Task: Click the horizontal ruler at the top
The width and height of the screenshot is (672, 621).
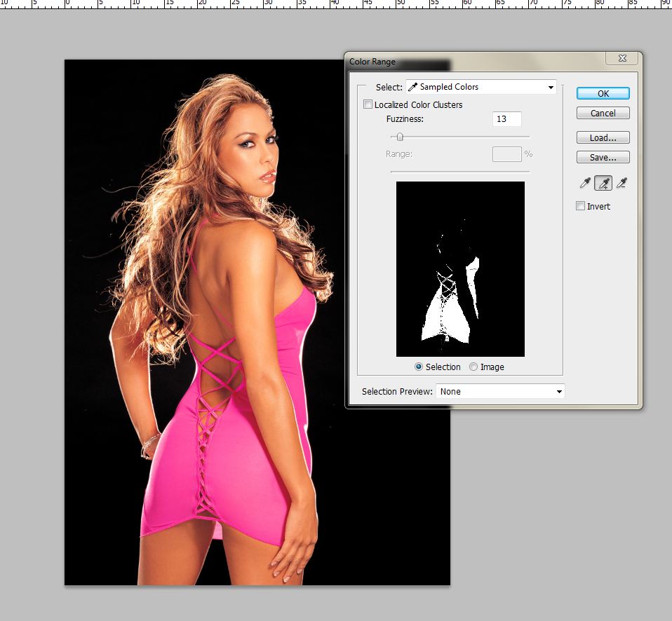Action: [x=336, y=4]
